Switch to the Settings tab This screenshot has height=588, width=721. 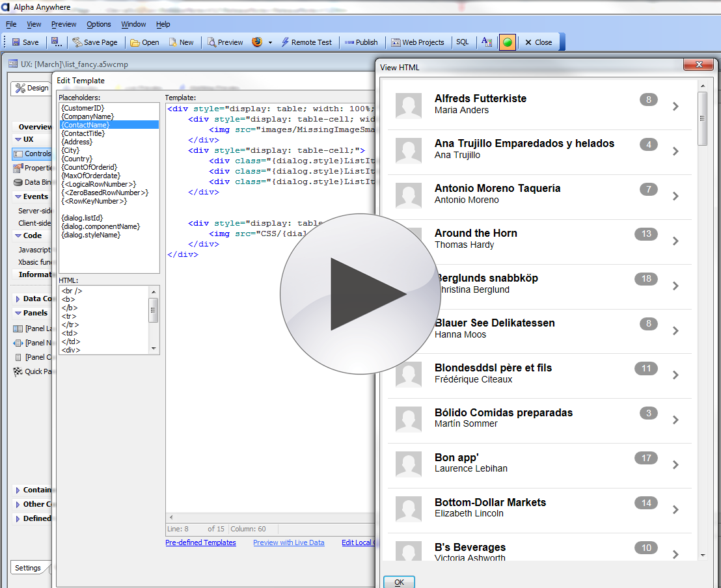[27, 568]
